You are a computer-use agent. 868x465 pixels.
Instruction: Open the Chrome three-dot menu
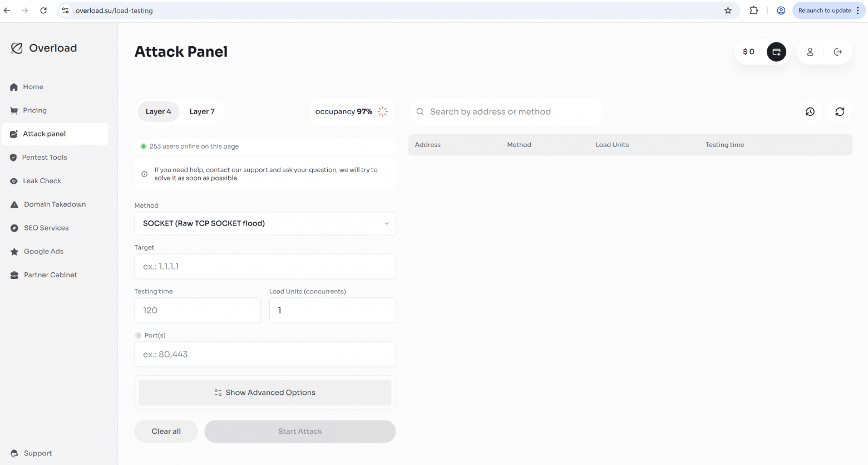(x=858, y=11)
